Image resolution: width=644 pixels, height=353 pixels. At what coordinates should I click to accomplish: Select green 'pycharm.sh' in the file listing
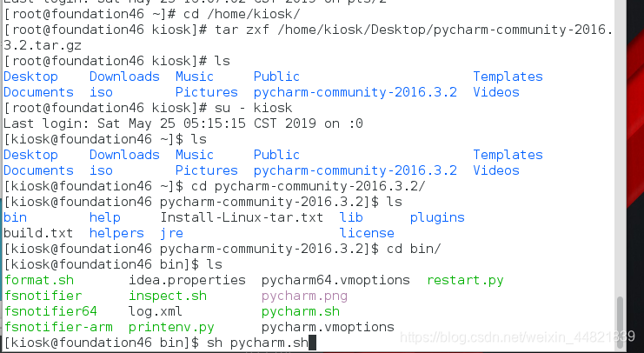[300, 311]
